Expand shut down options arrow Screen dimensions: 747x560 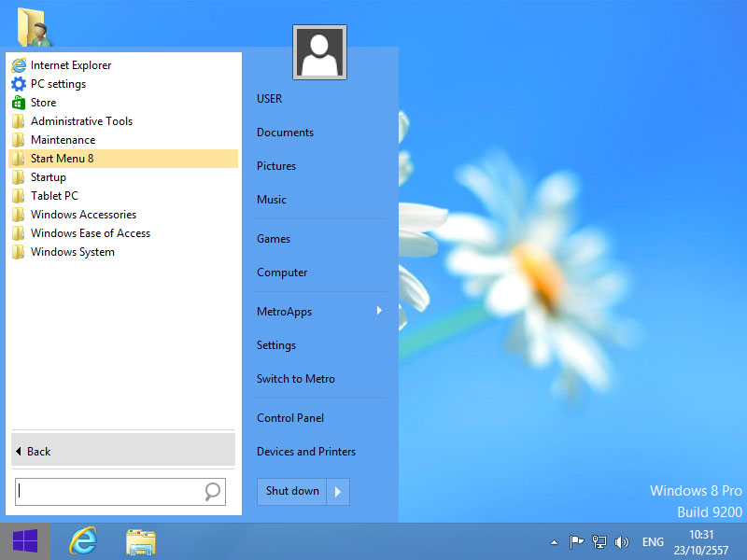tap(338, 492)
